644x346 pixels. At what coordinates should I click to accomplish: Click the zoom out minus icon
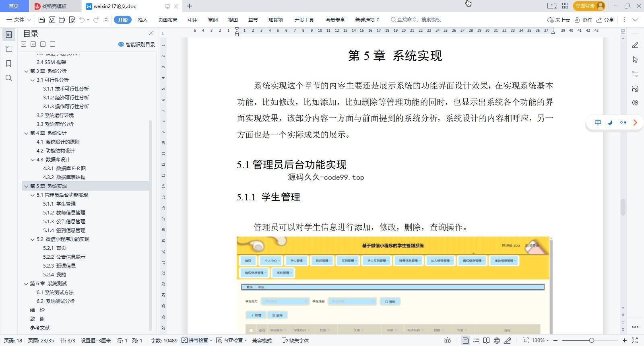555,340
